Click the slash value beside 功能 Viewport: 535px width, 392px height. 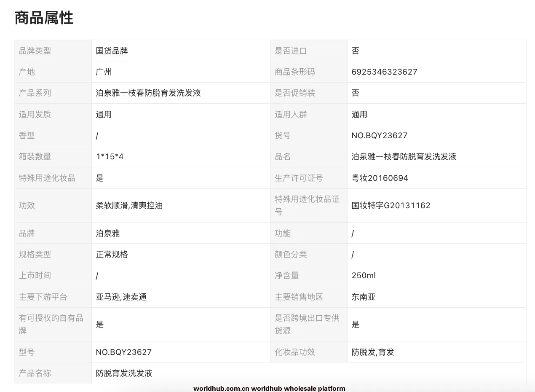coord(353,234)
